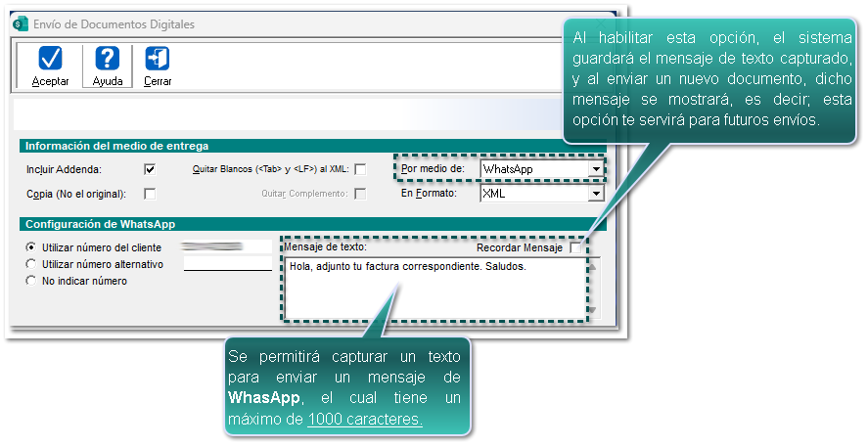Enable the Recordar Mensaje checkbox
The height and width of the screenshot is (447, 868).
[x=575, y=248]
